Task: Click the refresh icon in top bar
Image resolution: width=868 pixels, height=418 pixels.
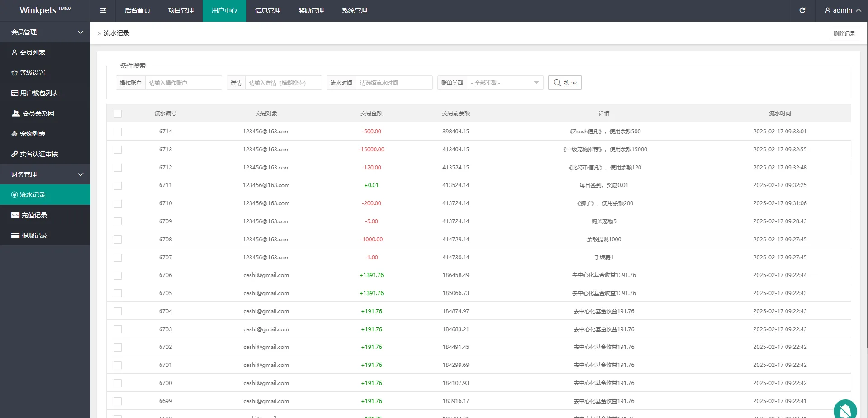Action: point(802,10)
